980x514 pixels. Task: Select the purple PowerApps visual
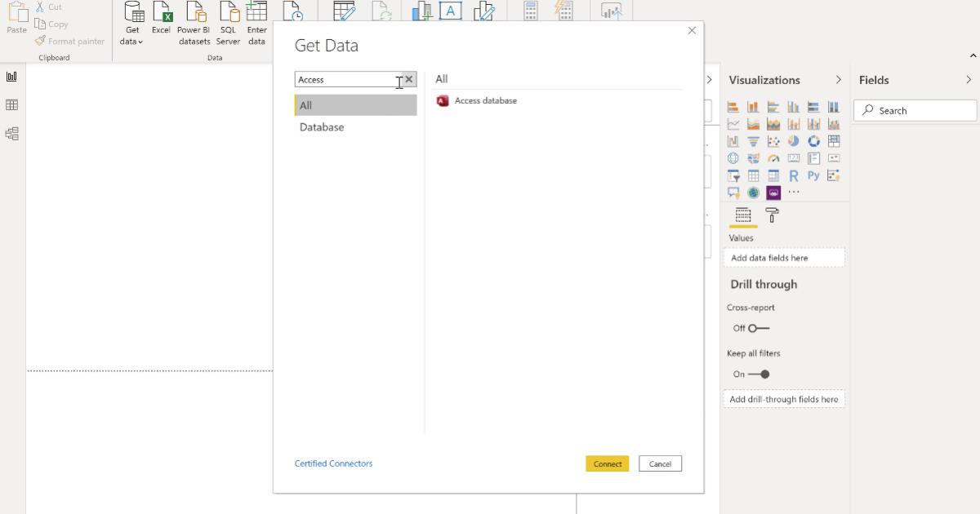point(773,193)
